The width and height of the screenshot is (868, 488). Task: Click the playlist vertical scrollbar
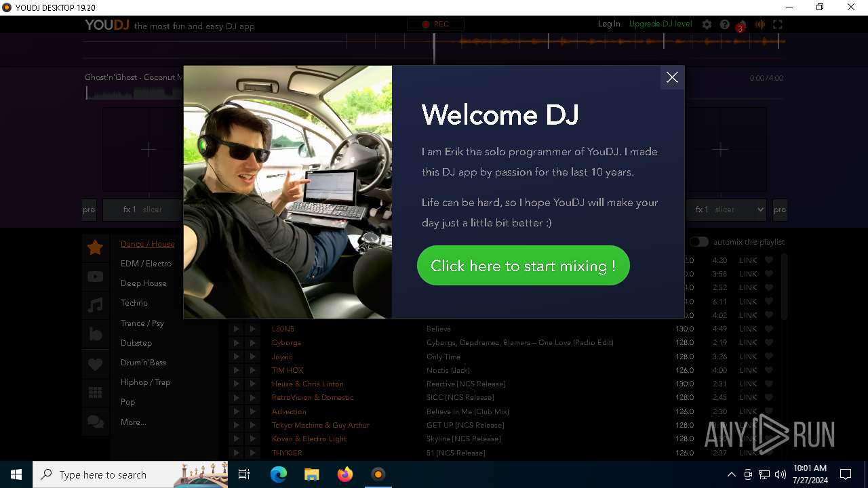[x=785, y=286]
